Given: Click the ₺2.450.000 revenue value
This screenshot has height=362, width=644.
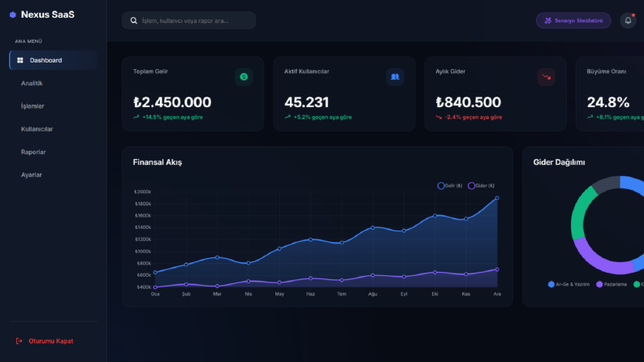Looking at the screenshot, I should 172,102.
